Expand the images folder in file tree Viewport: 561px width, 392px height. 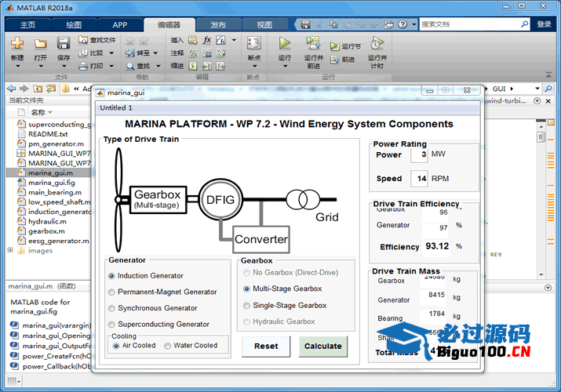(x=10, y=250)
